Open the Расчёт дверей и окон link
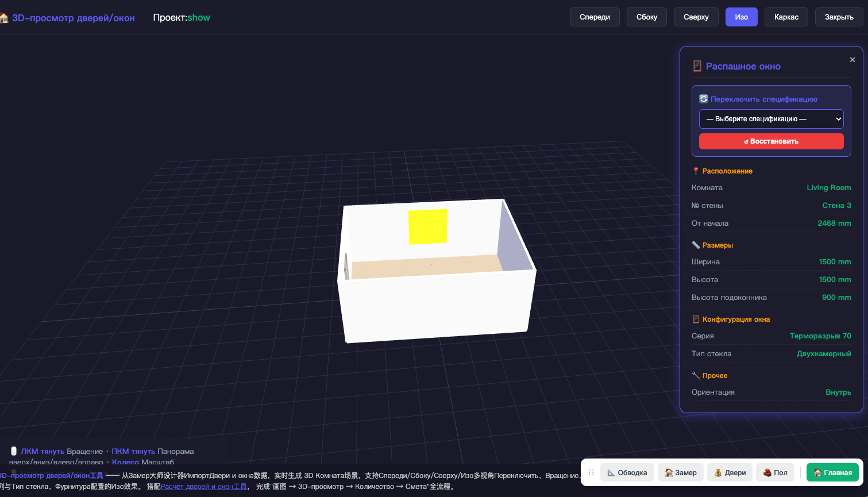 point(203,487)
